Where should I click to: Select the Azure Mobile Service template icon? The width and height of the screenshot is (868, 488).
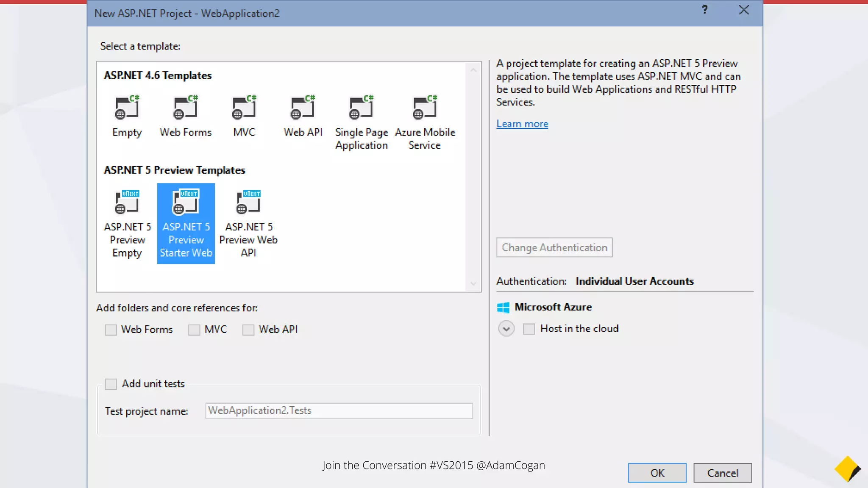click(x=425, y=107)
